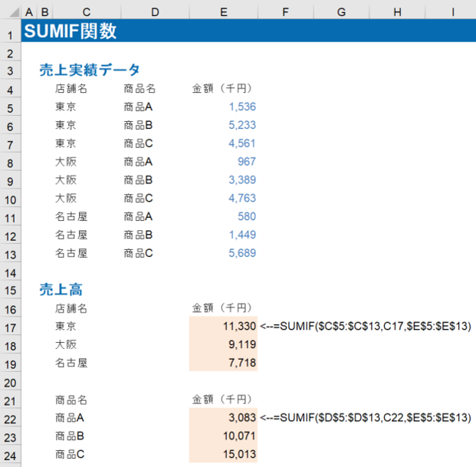Select row 1 header

[x=9, y=32]
